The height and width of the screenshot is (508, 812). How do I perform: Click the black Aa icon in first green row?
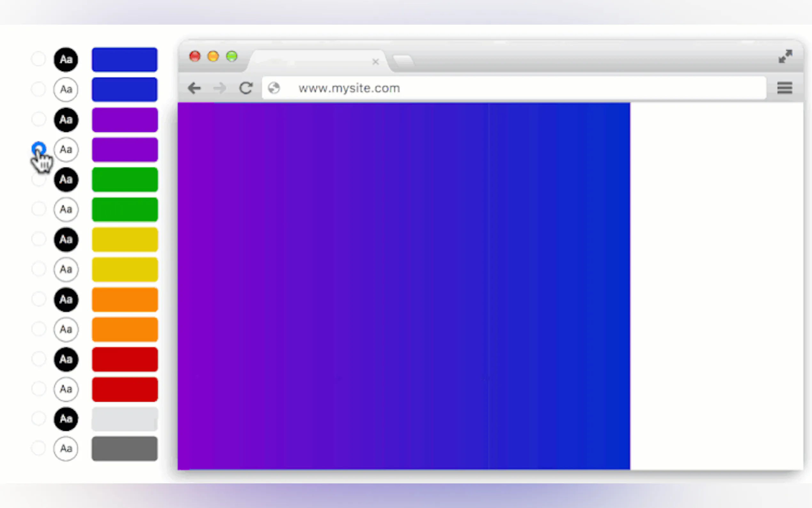point(66,179)
